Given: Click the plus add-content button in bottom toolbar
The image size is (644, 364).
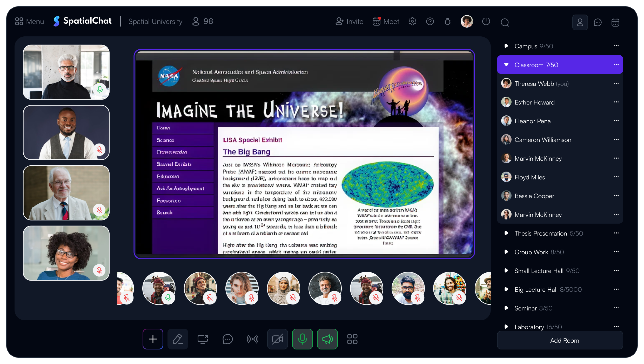Looking at the screenshot, I should click(153, 339).
